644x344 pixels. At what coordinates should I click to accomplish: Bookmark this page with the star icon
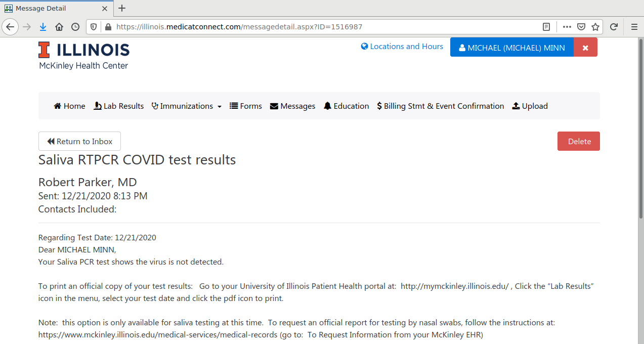pyautogui.click(x=595, y=27)
